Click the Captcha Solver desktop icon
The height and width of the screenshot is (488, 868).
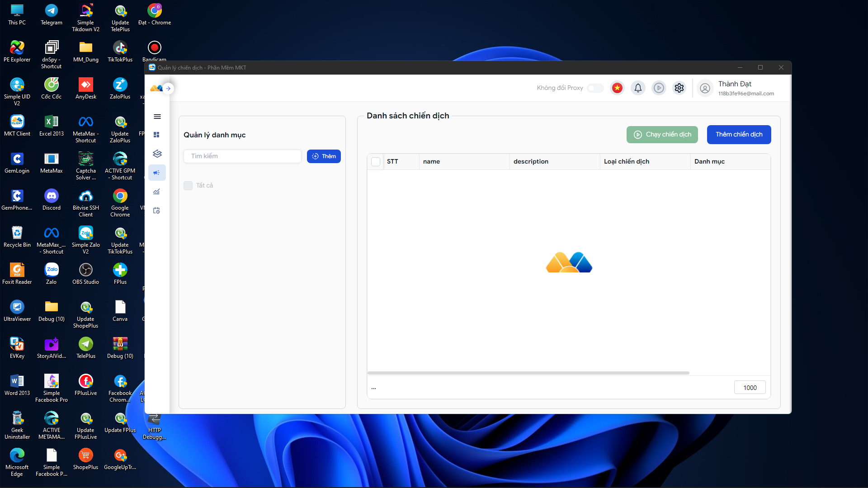tap(86, 166)
